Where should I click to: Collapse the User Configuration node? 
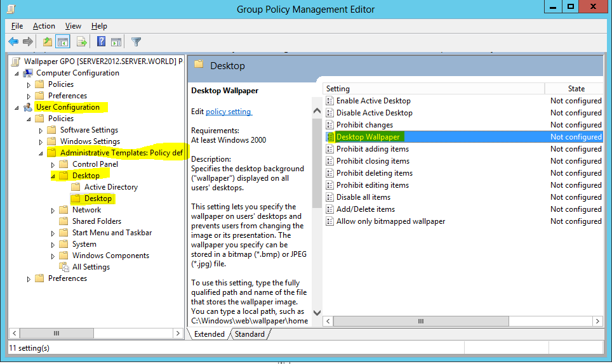click(x=17, y=107)
